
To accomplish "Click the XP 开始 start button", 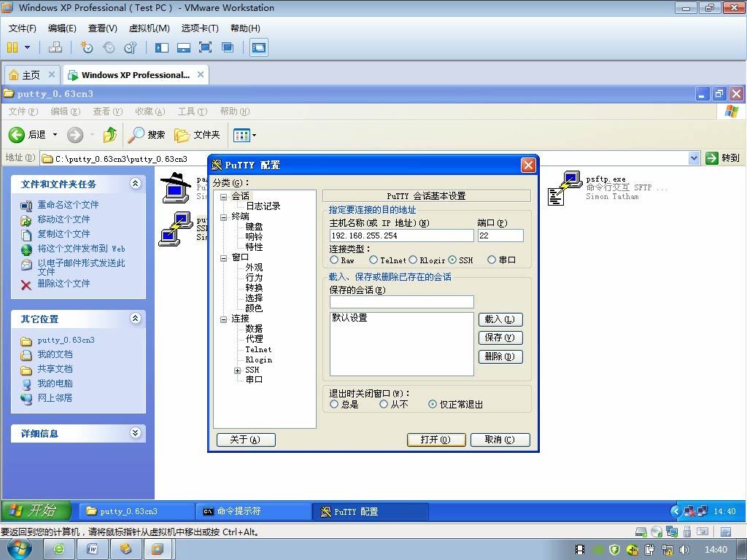I will (x=36, y=510).
